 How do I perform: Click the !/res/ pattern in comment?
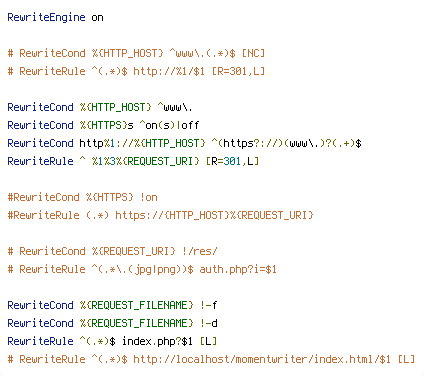coord(199,251)
